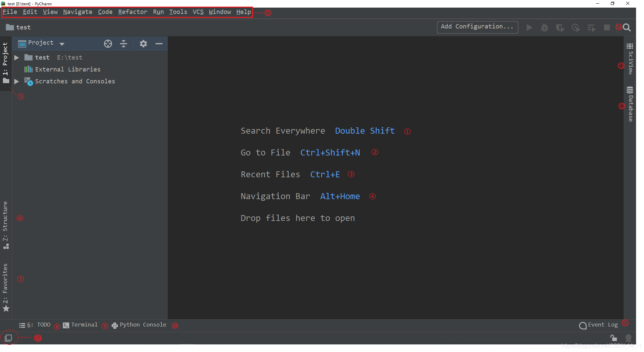644x352 pixels.
Task: Open the Tools menu
Action: [x=178, y=12]
